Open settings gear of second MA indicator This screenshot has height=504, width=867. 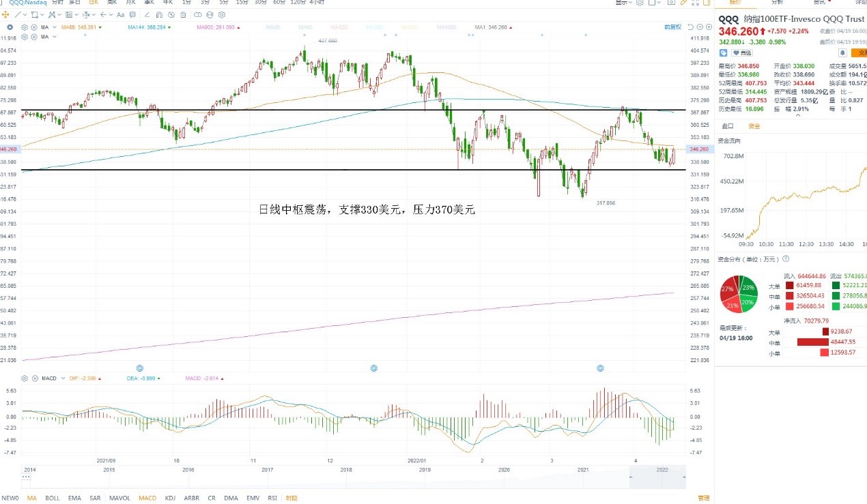point(25,36)
